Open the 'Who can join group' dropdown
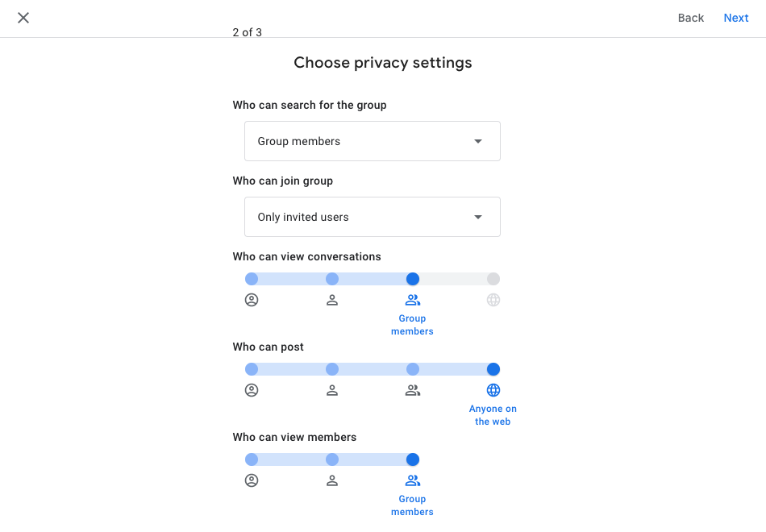Screen dimensions: 766x532 click(x=372, y=217)
